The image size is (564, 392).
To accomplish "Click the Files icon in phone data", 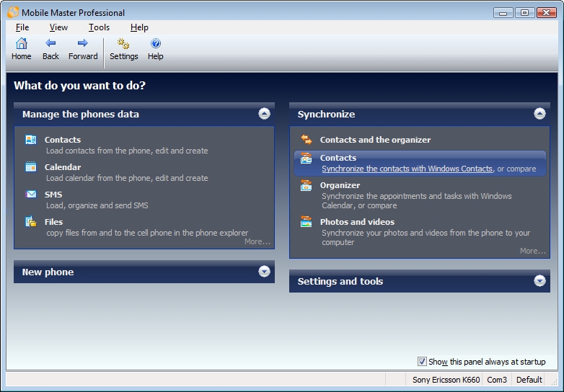I will [31, 222].
